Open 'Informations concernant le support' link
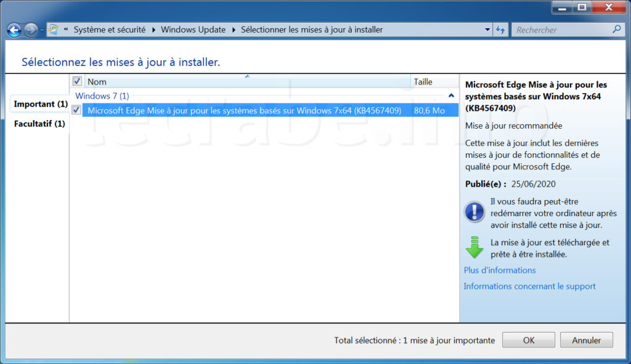The image size is (631, 364). pyautogui.click(x=529, y=286)
